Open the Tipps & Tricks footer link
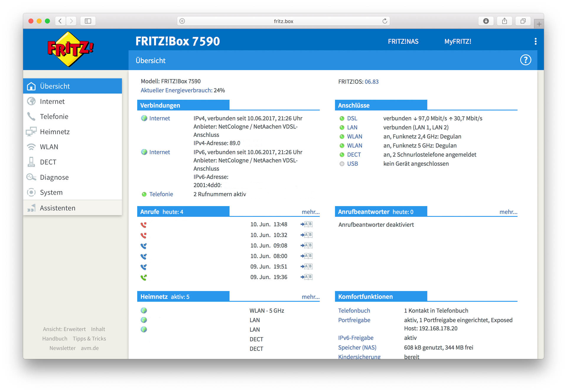 pyautogui.click(x=89, y=339)
